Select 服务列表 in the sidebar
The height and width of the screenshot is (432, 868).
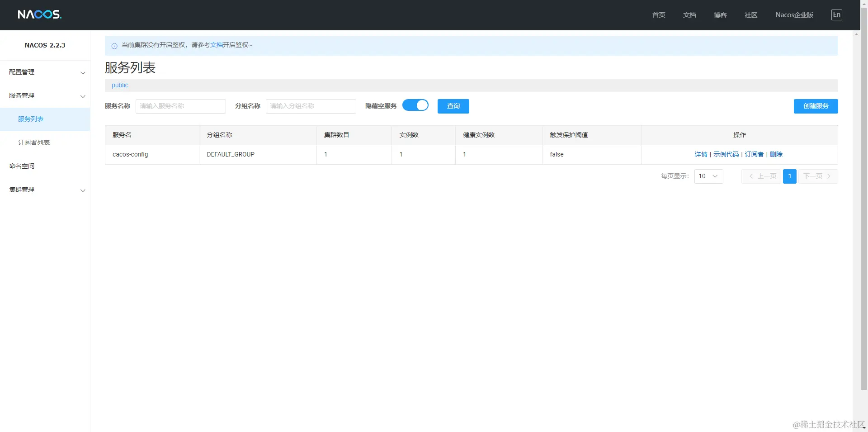pyautogui.click(x=45, y=119)
